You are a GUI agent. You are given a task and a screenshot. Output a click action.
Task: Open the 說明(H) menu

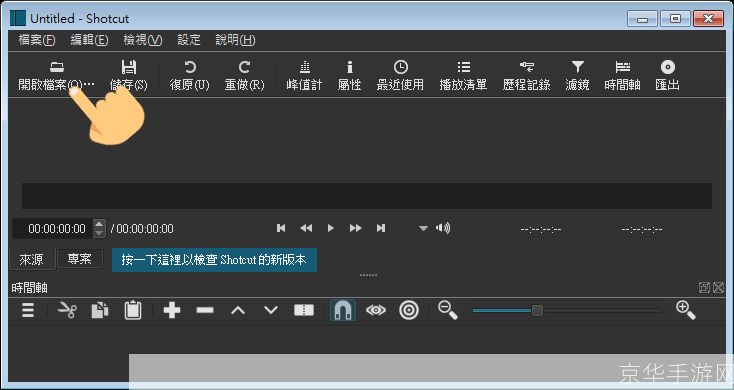click(x=235, y=40)
